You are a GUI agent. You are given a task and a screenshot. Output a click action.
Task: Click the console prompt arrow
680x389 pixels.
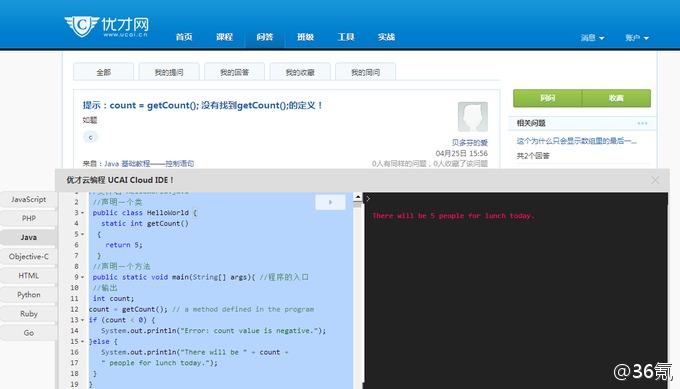click(368, 199)
